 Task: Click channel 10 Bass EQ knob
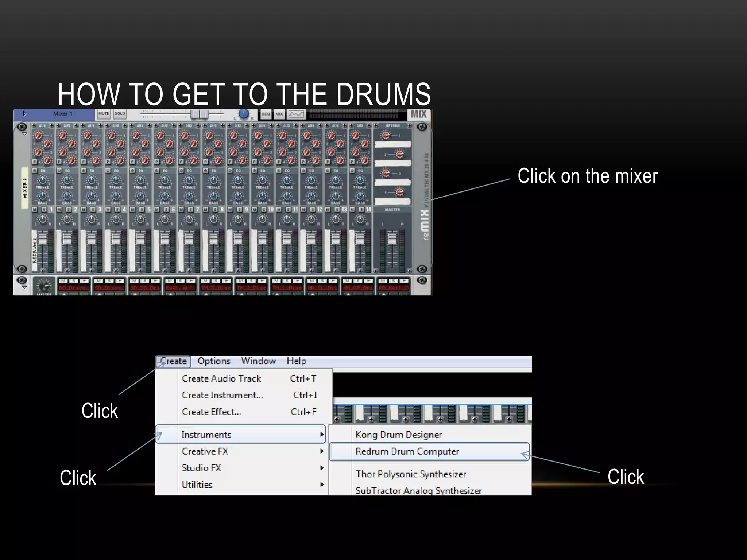262,196
